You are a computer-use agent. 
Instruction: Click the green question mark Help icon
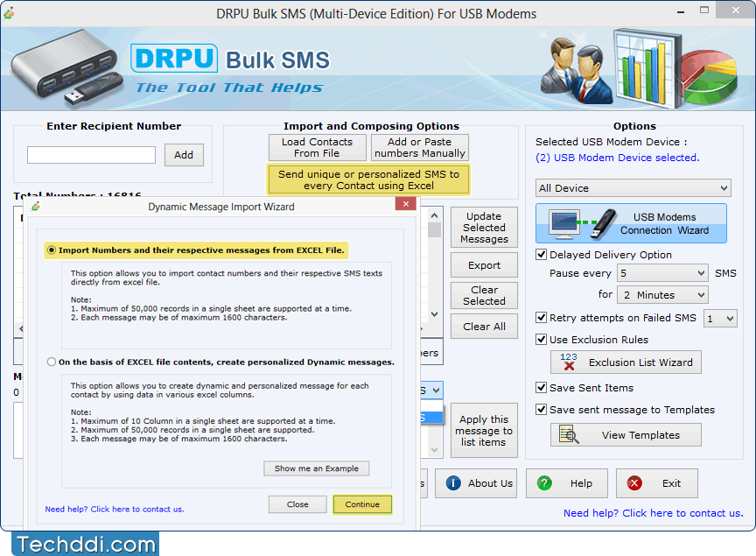tap(544, 483)
